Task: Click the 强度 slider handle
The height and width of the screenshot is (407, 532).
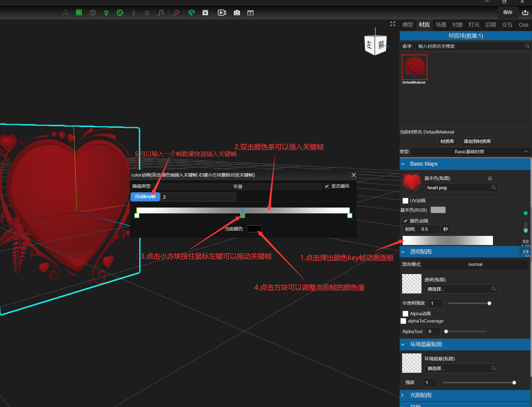Action: (514, 383)
